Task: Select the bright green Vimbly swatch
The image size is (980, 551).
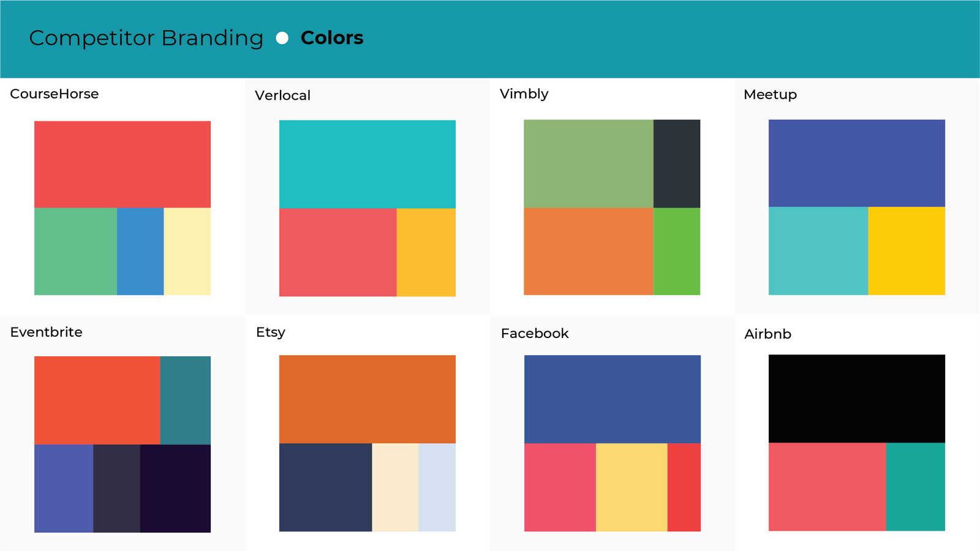Action: 676,251
